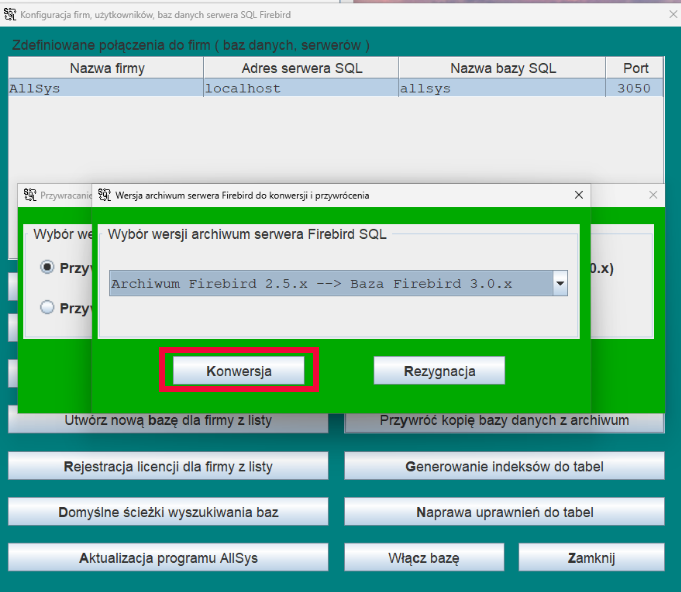Close the Wersja archiwum serwera Firebird dialog

pos(579,195)
